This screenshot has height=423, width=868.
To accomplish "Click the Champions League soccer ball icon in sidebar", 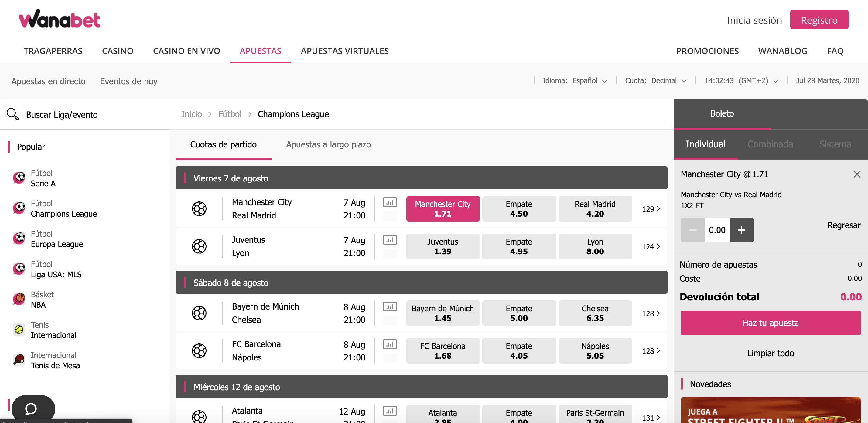I will point(19,208).
